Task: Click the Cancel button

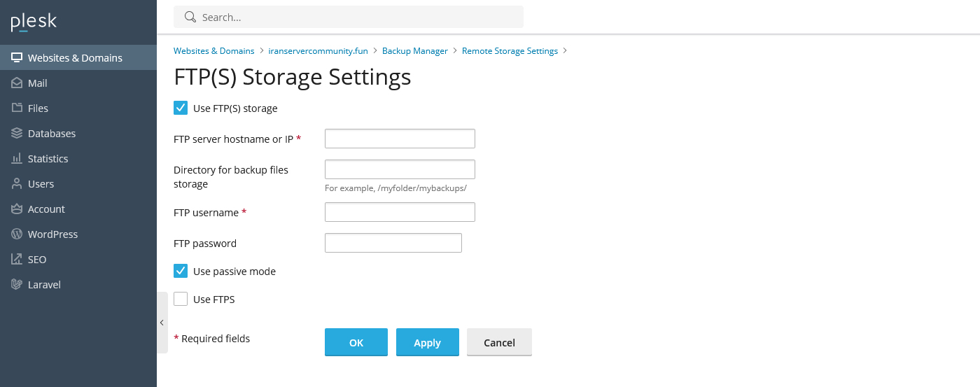Action: pyautogui.click(x=499, y=342)
